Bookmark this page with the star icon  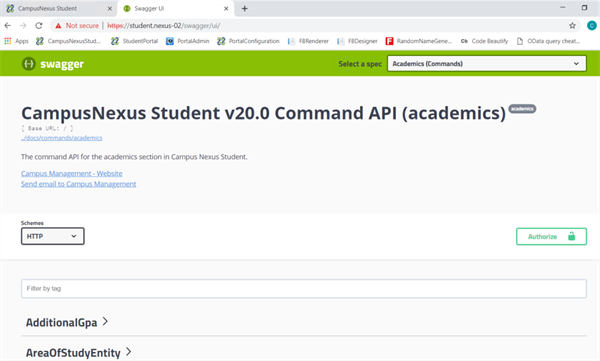pyautogui.click(x=572, y=26)
